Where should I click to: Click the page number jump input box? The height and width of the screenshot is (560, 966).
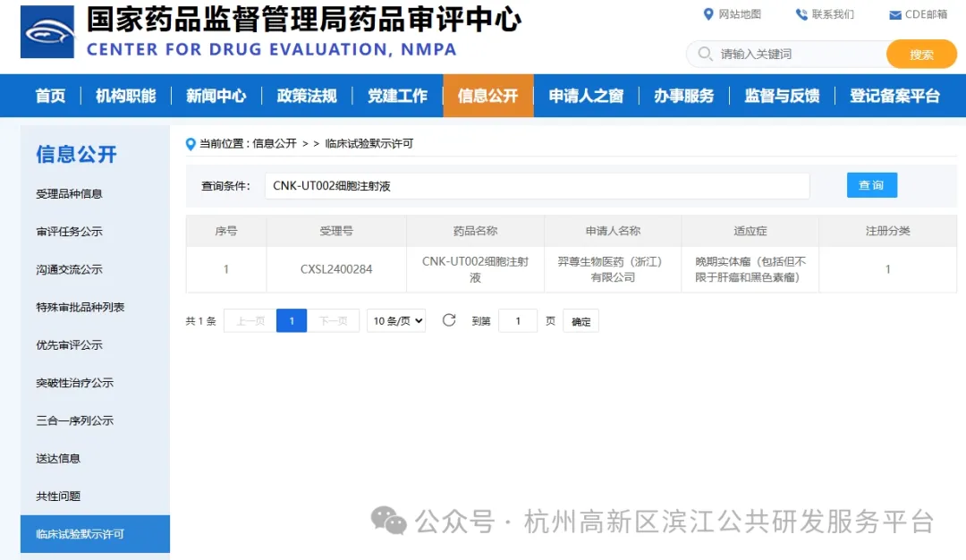pos(518,321)
